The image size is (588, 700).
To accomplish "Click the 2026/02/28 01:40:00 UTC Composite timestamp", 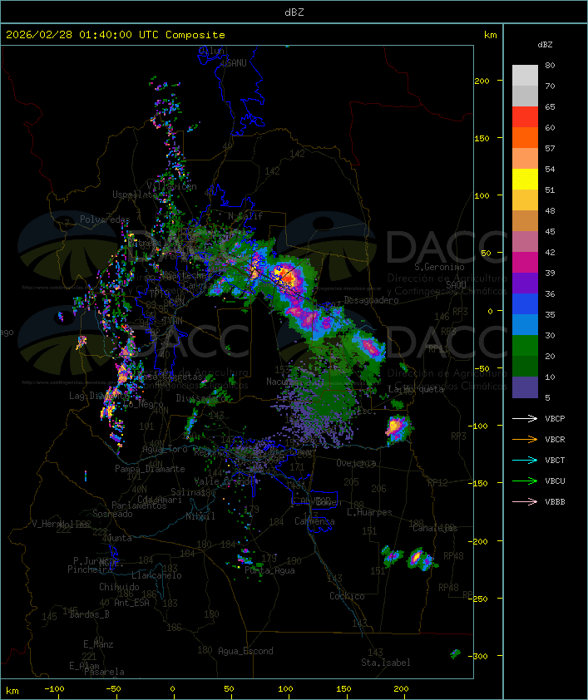I will tap(116, 35).
